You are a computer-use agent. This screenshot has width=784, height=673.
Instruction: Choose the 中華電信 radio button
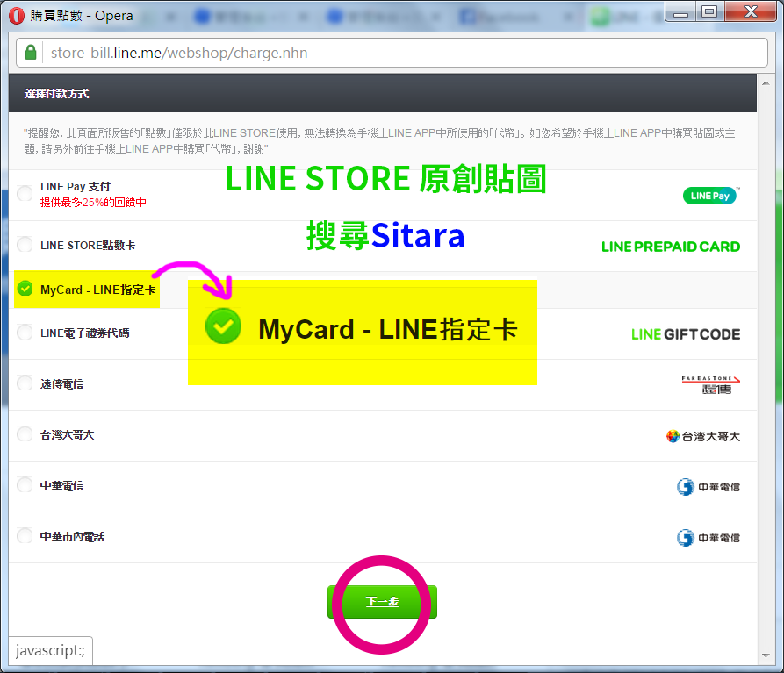(x=25, y=485)
